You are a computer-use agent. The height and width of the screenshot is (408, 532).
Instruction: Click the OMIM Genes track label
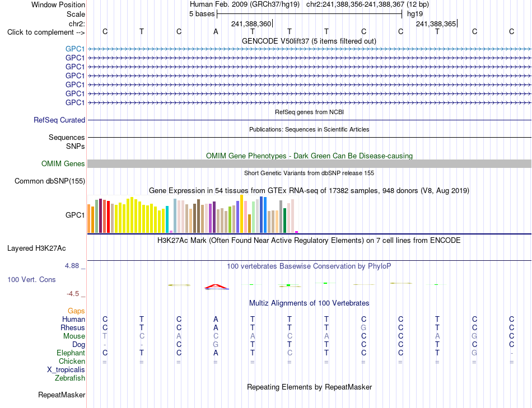pyautogui.click(x=63, y=164)
